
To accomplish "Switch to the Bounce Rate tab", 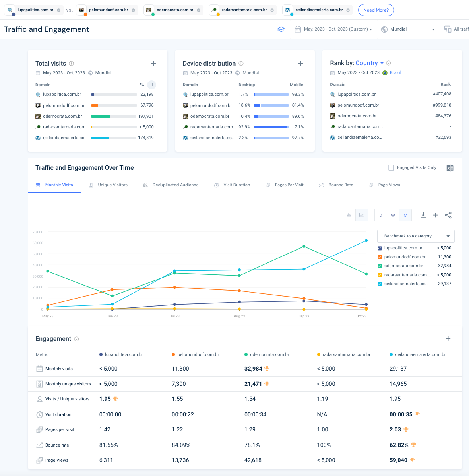I will (340, 185).
